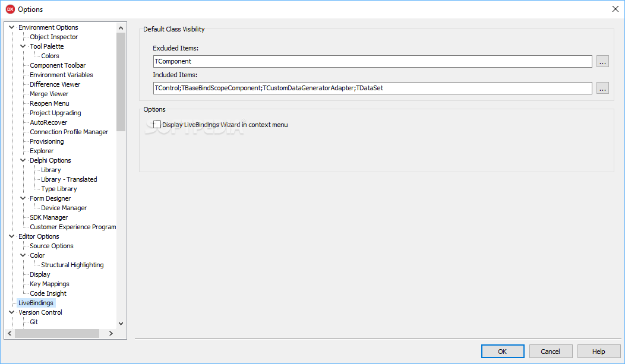Collapse the Environment Options tree node

(11, 27)
